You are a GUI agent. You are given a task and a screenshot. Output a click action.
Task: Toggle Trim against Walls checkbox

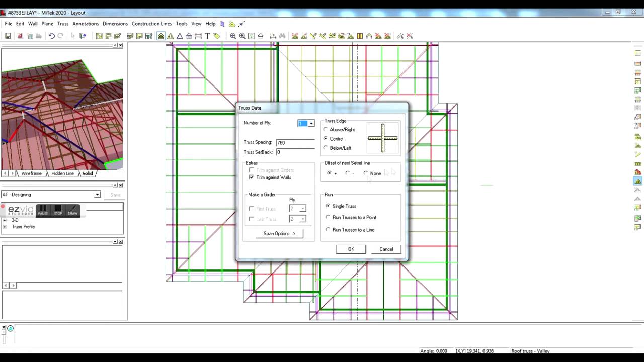pos(252,177)
